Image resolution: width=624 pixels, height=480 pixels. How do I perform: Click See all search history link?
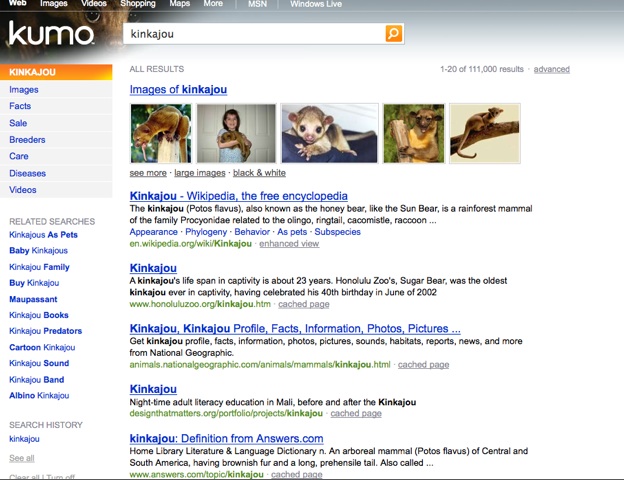coord(22,458)
